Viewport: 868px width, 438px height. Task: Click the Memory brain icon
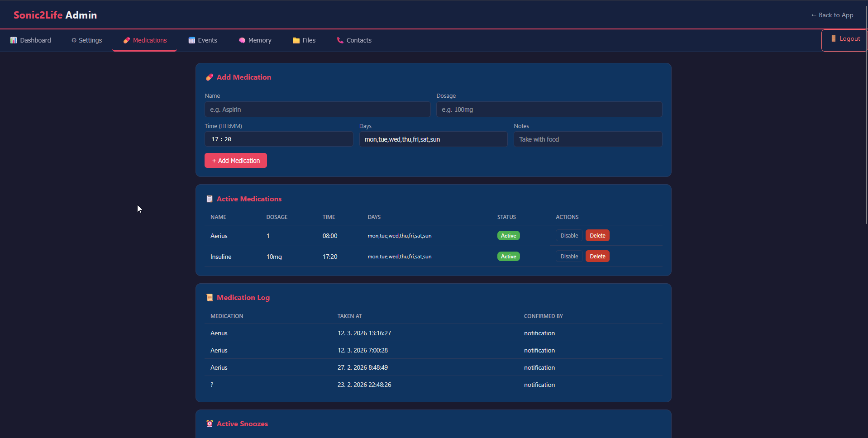click(242, 40)
